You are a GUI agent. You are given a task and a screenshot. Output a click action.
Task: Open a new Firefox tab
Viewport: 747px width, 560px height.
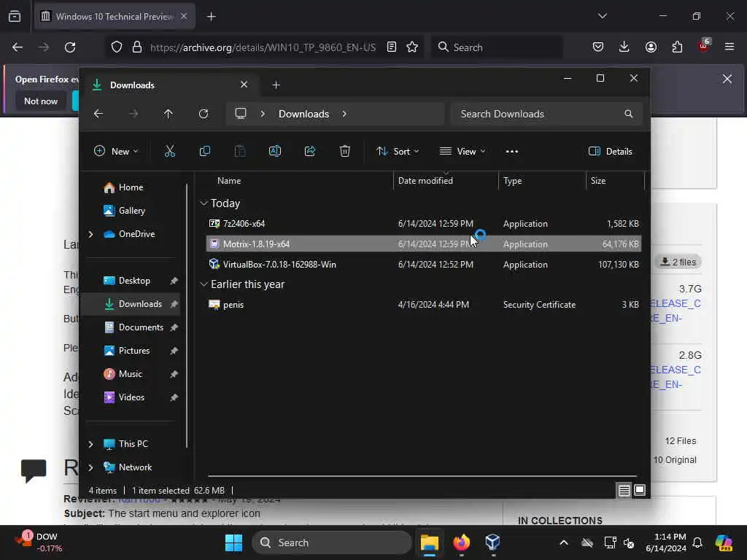tap(212, 17)
